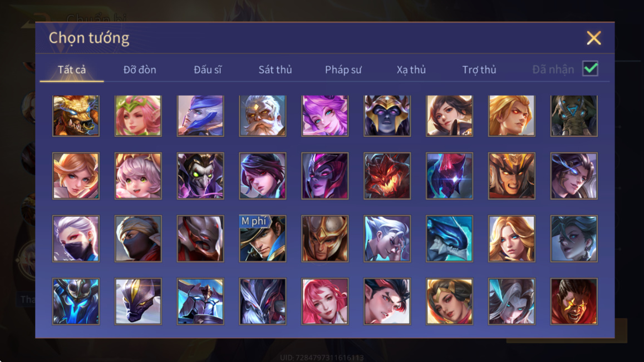Choose the red lava demon hero
The height and width of the screenshot is (362, 644).
coord(387,176)
